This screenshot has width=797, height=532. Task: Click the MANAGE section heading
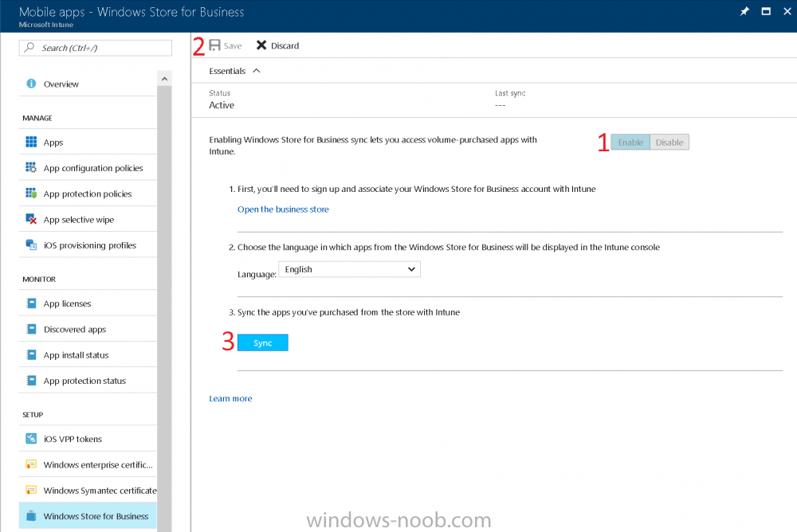click(x=37, y=118)
